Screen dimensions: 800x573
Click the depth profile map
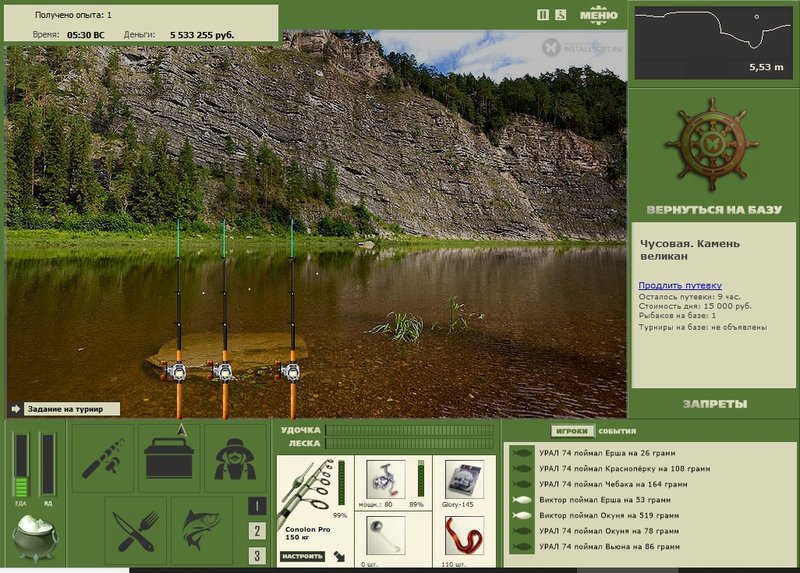click(x=713, y=43)
